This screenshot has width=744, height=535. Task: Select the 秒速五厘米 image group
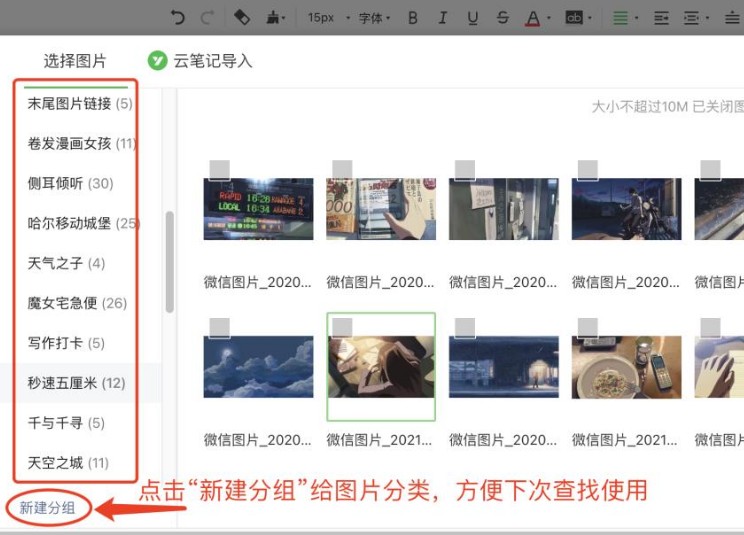click(76, 383)
